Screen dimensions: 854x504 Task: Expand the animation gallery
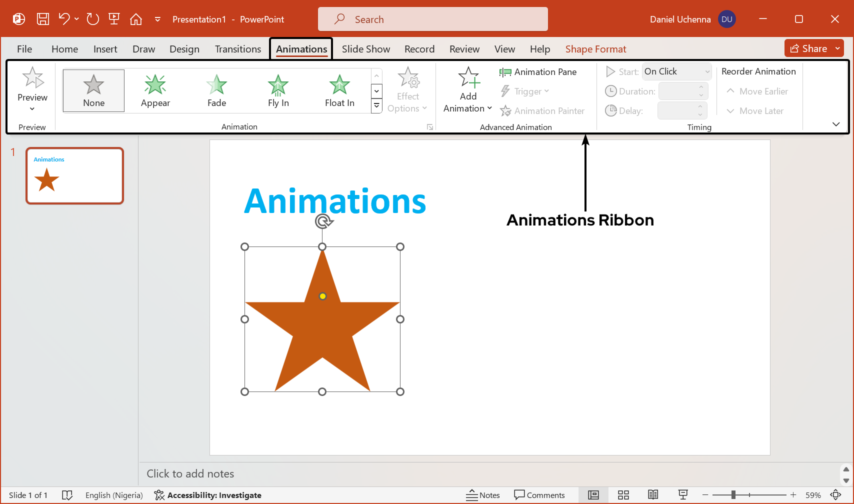click(x=376, y=105)
